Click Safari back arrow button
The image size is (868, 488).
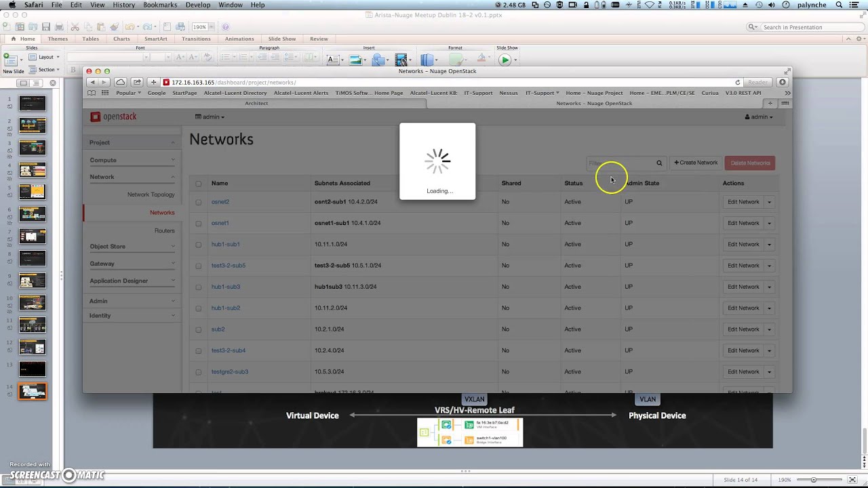[x=93, y=82]
